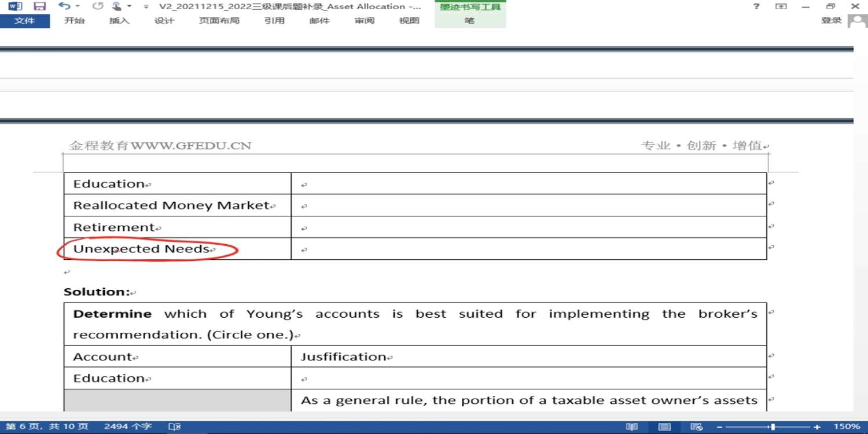Zoom out with the minus button
The image size is (868, 434).
(x=720, y=427)
